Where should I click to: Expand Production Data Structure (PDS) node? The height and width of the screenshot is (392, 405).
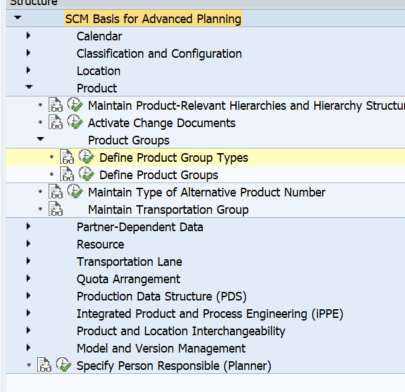coord(28,295)
